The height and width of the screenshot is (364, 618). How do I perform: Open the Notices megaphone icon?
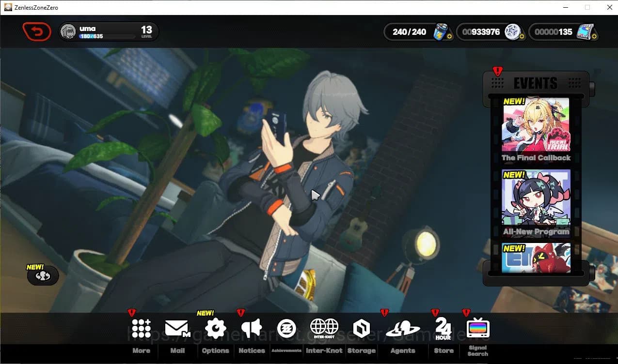pyautogui.click(x=252, y=329)
